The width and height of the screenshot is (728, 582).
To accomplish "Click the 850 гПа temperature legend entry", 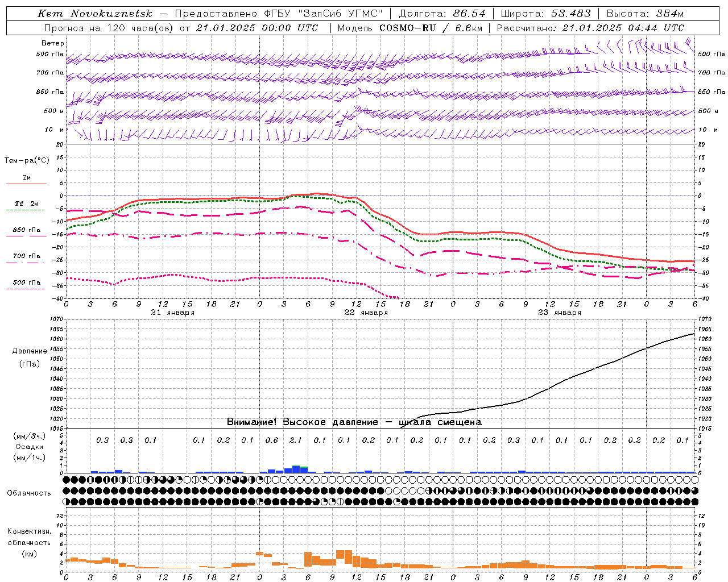I will coord(27,230).
